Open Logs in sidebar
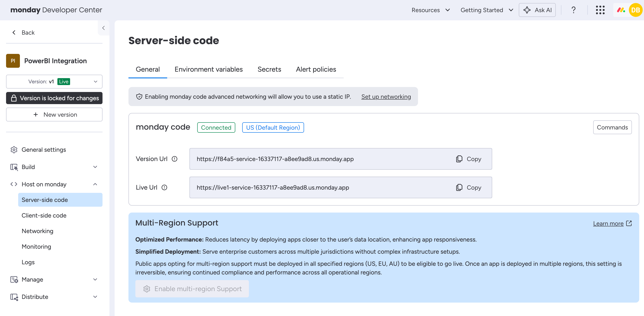 tap(60, 262)
